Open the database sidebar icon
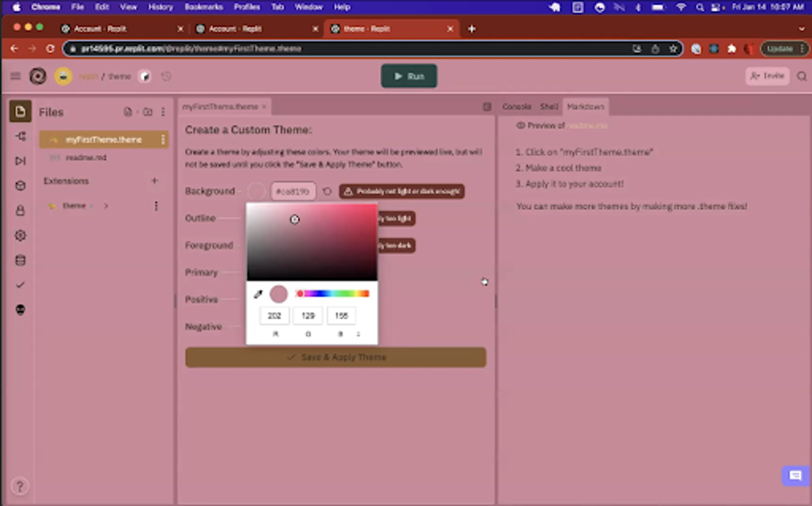The height and width of the screenshot is (506, 812). point(20,260)
